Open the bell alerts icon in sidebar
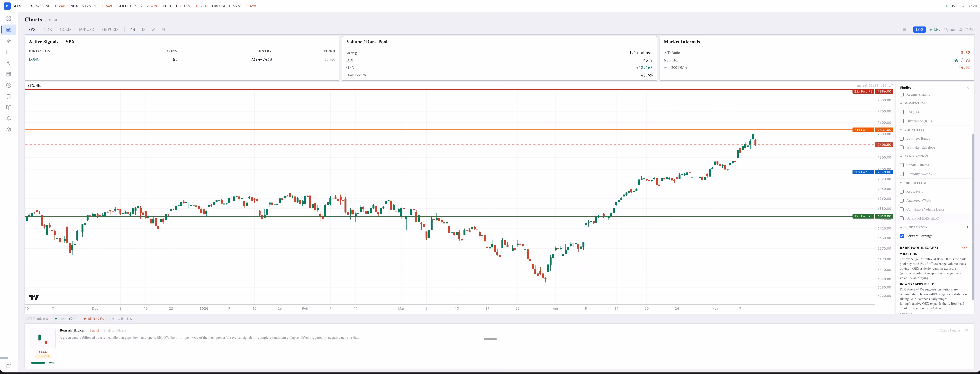Image resolution: width=980 pixels, height=374 pixels. pyautogui.click(x=9, y=119)
